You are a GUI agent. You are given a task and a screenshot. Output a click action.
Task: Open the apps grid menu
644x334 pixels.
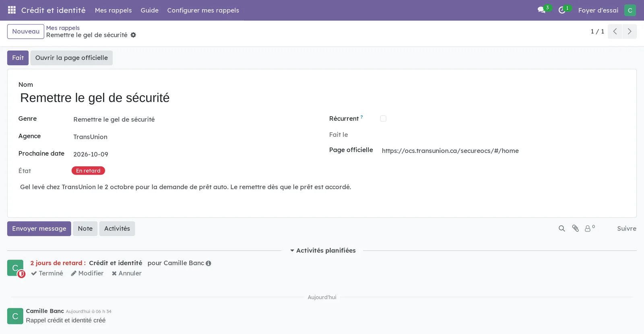[12, 10]
